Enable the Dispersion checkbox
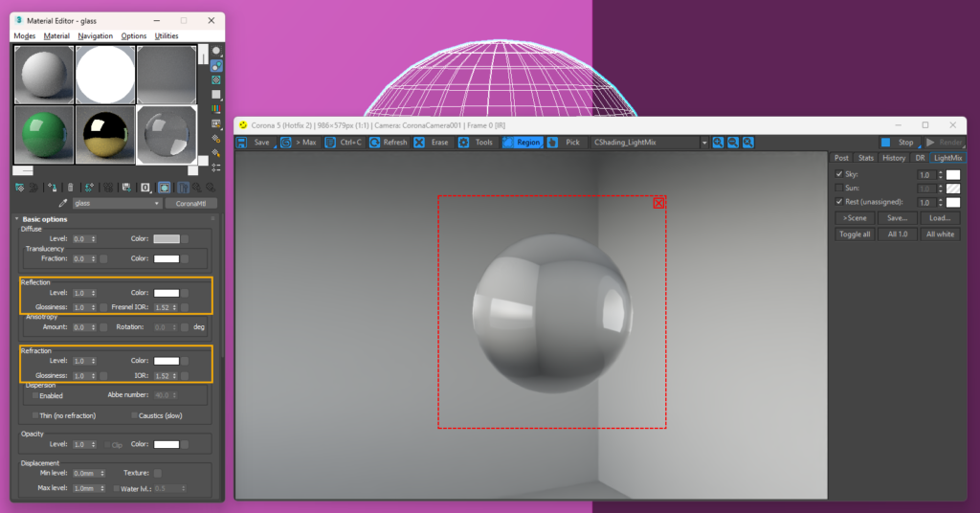The image size is (980, 513). click(x=35, y=395)
